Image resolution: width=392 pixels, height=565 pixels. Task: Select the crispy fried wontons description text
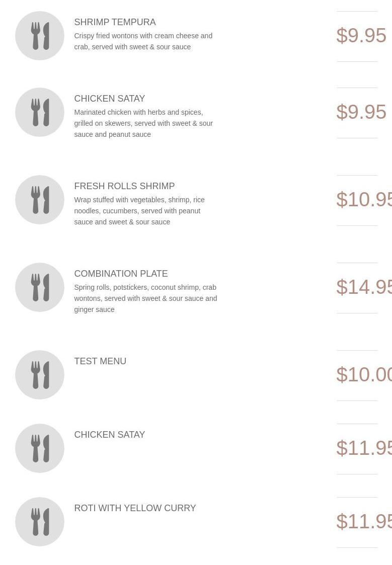click(143, 41)
